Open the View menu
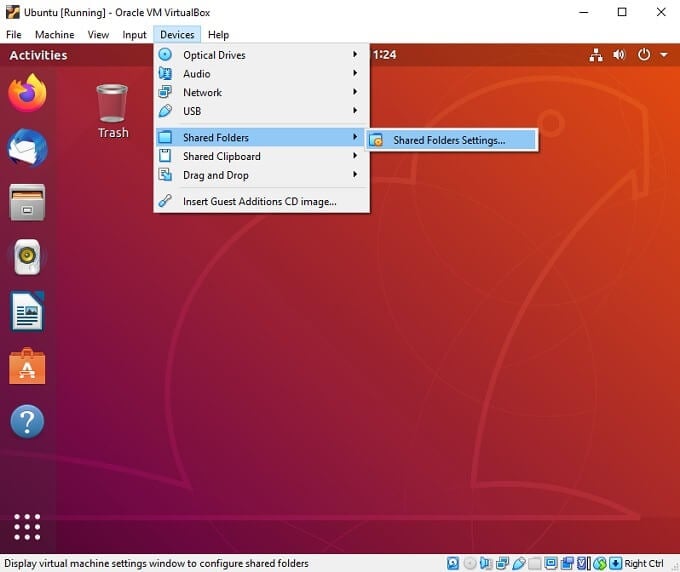 pyautogui.click(x=98, y=35)
